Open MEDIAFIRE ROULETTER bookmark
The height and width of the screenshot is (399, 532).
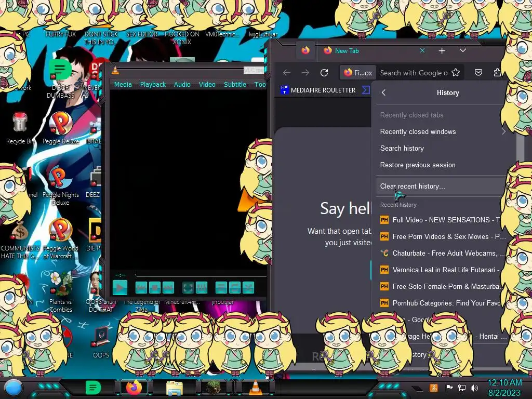click(x=318, y=90)
